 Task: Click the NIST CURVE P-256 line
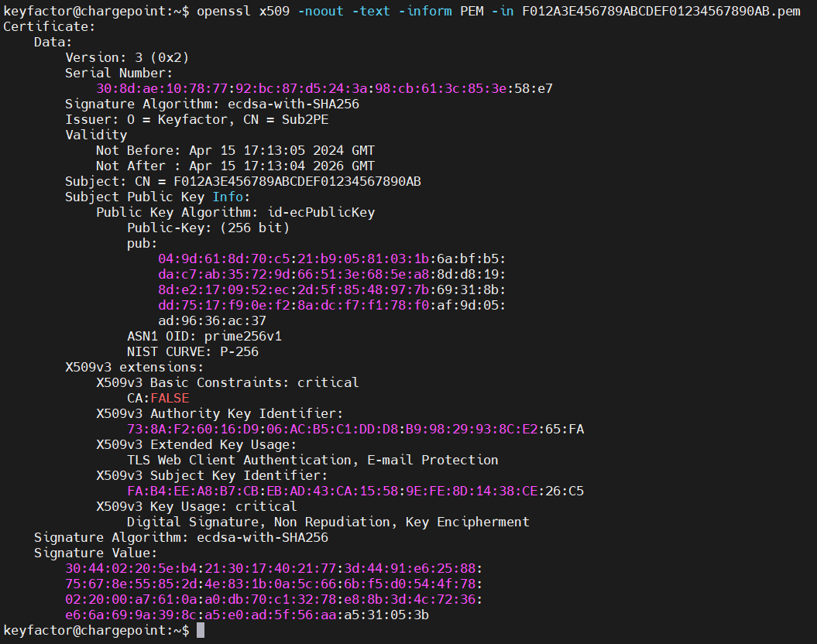[192, 351]
